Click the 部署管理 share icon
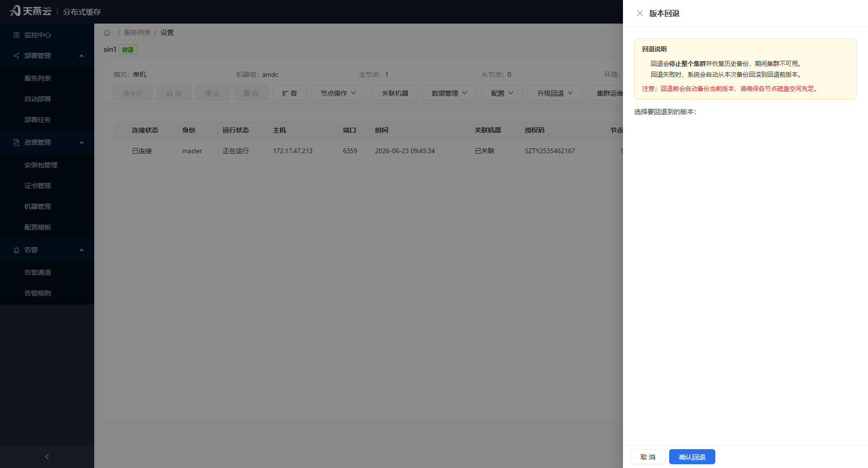Screen dimensions: 868x468 tap(16, 56)
